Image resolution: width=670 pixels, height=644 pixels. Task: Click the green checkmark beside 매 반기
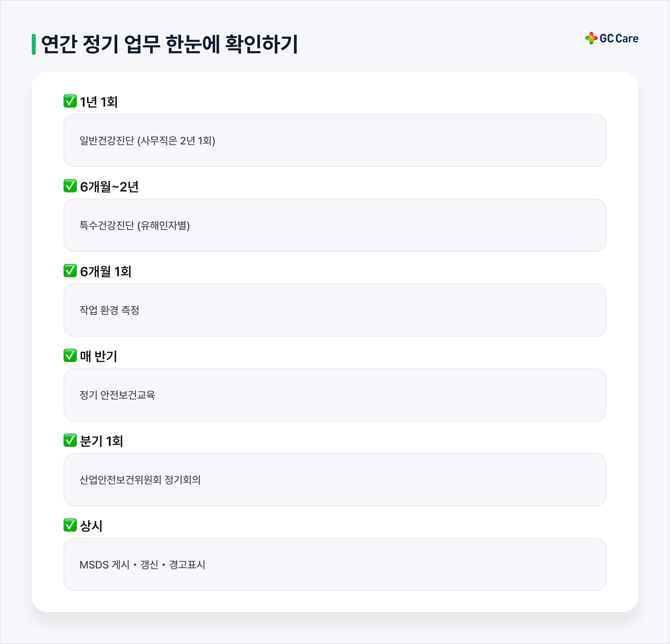70,356
